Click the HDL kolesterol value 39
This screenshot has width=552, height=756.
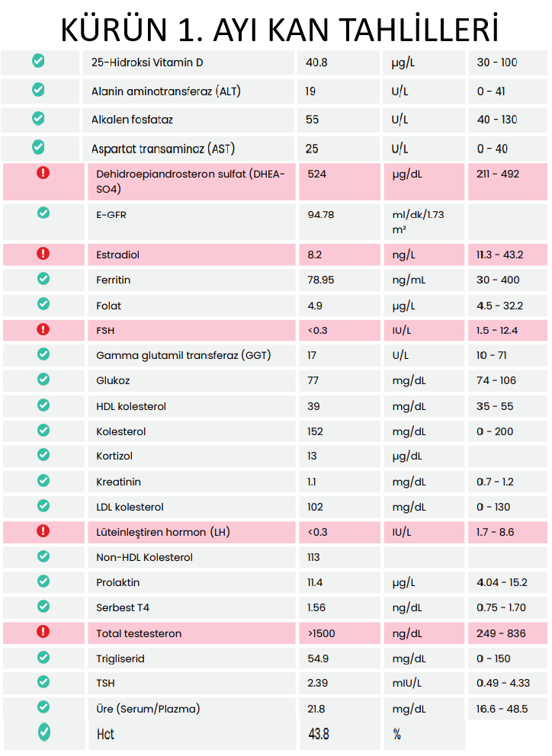(x=313, y=406)
